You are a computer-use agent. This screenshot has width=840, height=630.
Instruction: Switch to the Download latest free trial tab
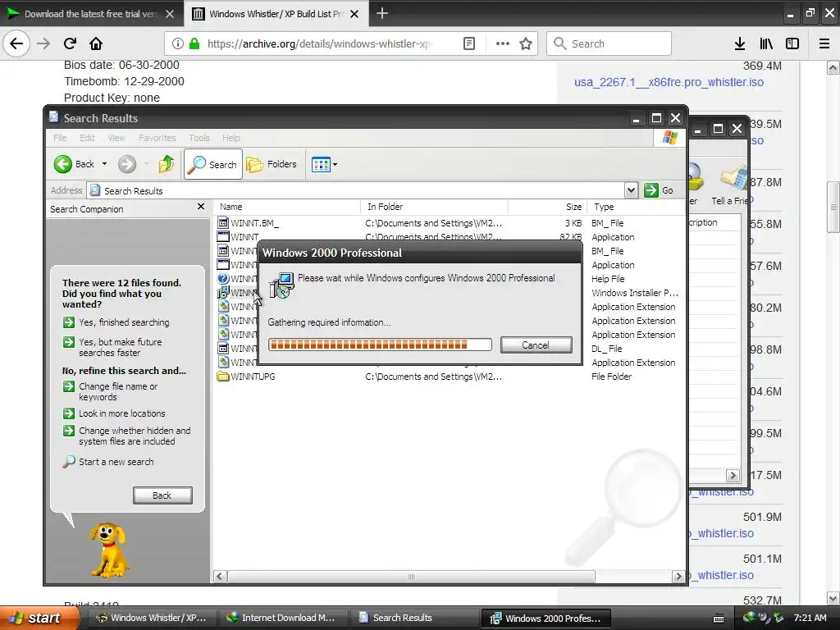[90, 14]
